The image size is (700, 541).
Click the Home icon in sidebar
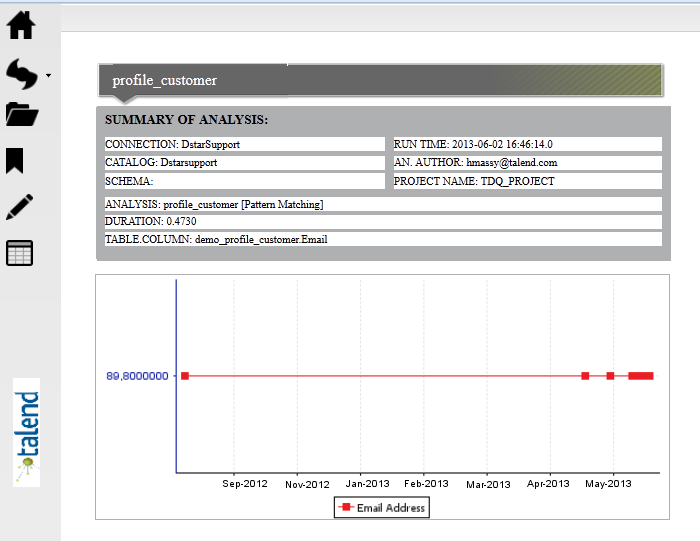(x=21, y=24)
